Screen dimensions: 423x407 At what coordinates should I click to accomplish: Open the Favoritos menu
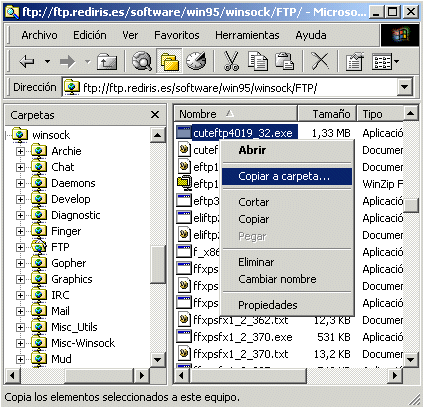pyautogui.click(x=177, y=35)
